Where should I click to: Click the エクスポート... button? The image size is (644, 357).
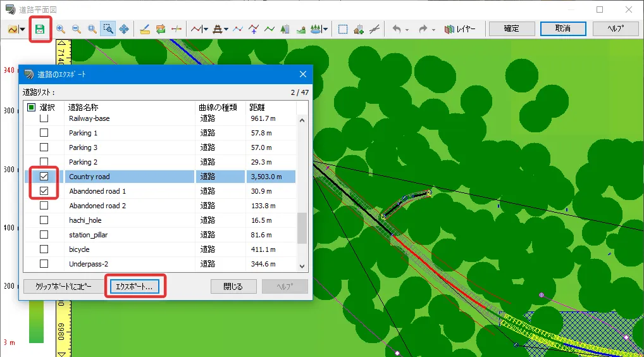134,286
